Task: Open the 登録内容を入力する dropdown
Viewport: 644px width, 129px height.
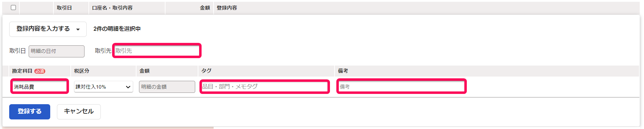Action: 48,29
